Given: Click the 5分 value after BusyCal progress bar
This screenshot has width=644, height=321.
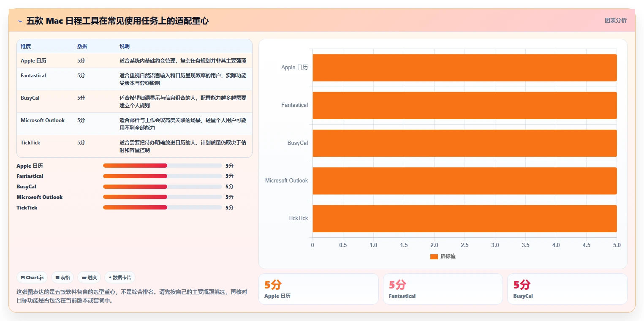Looking at the screenshot, I should click(229, 187).
